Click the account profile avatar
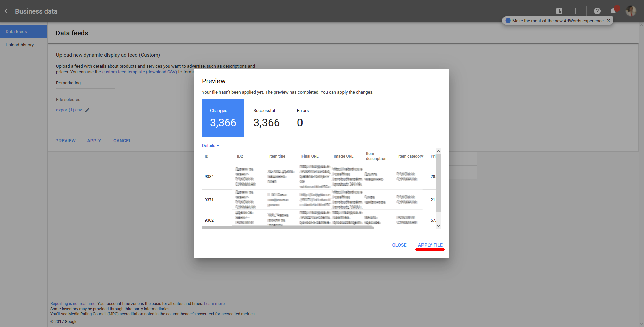This screenshot has width=644, height=327. pos(631,11)
